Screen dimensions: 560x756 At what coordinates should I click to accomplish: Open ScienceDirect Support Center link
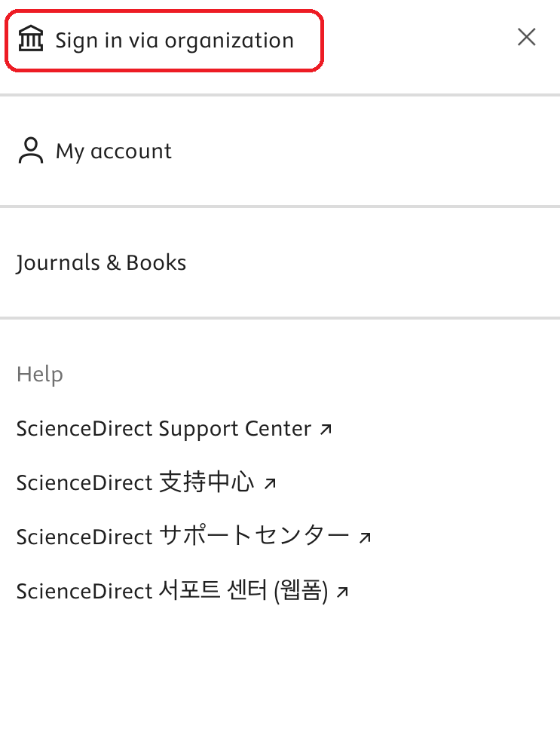174,429
